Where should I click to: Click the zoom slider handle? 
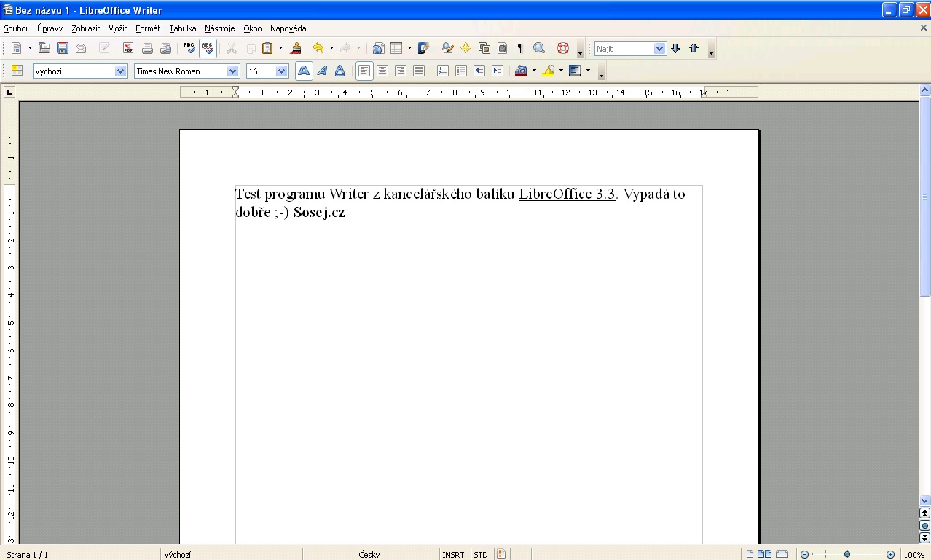coord(847,555)
